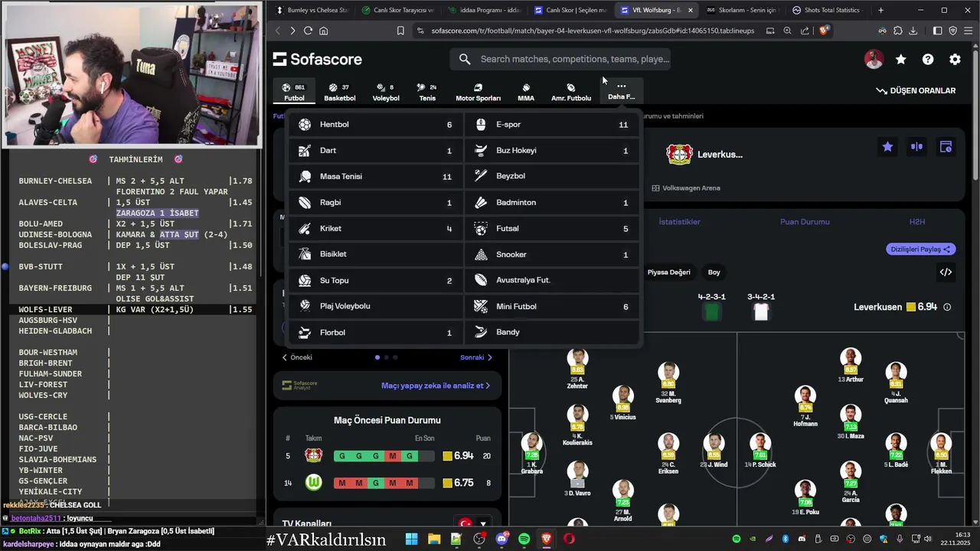Image resolution: width=980 pixels, height=551 pixels.
Task: Switch to H2H tab
Action: (x=917, y=222)
